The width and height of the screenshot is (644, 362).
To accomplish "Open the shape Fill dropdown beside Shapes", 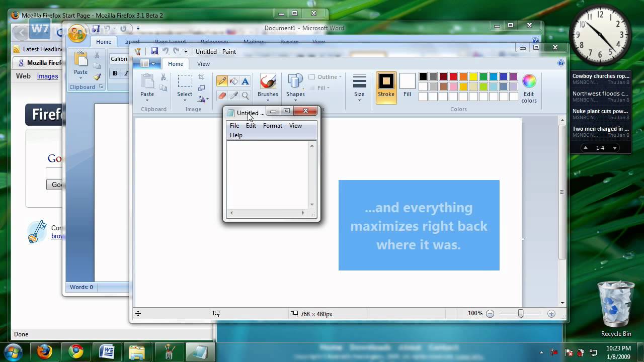I will (x=319, y=88).
